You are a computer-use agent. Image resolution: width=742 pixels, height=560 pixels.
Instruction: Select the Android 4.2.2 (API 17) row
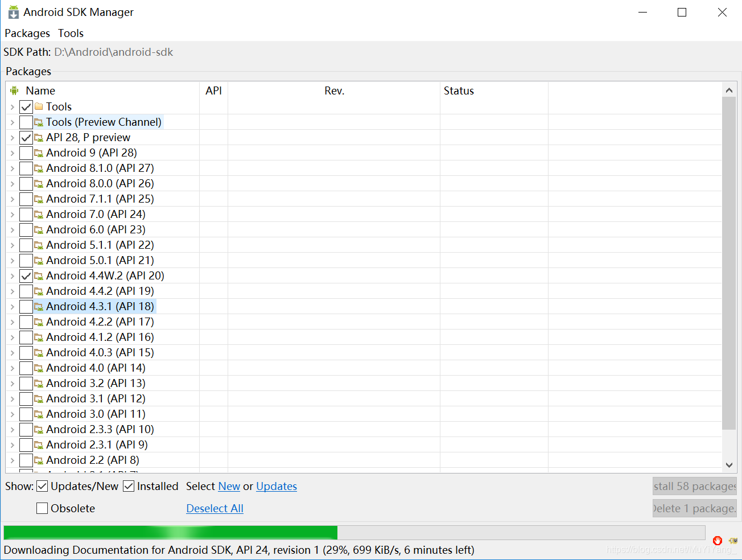pos(364,322)
